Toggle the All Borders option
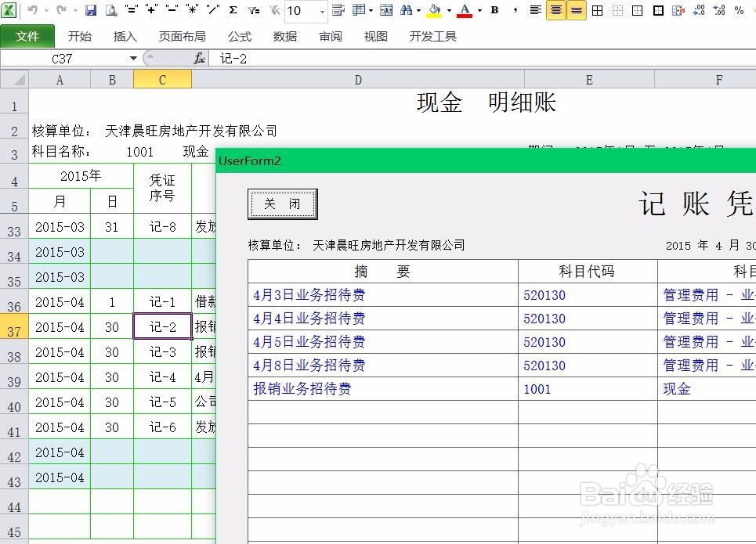Image resolution: width=756 pixels, height=544 pixels. 597,10
